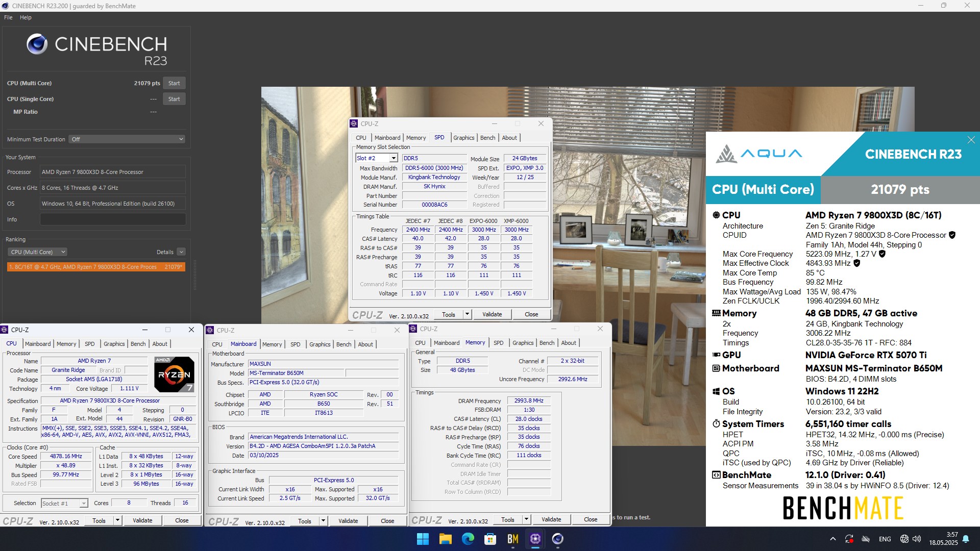Select Cinebench taskbar icon
The width and height of the screenshot is (980, 551).
click(557, 539)
